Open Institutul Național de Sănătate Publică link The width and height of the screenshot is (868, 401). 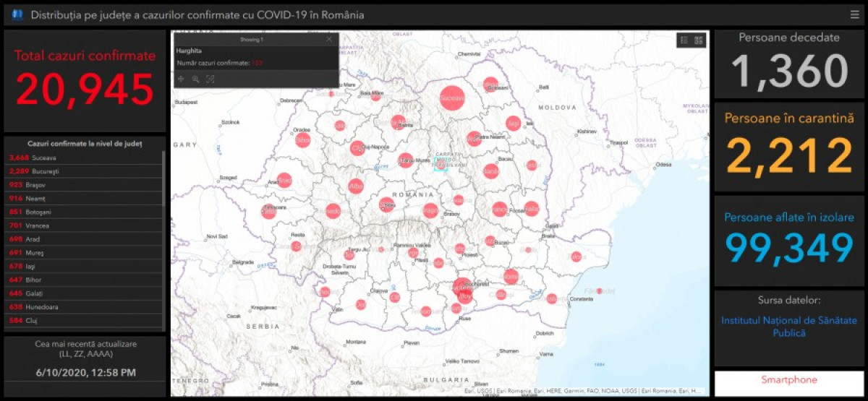[789, 327]
